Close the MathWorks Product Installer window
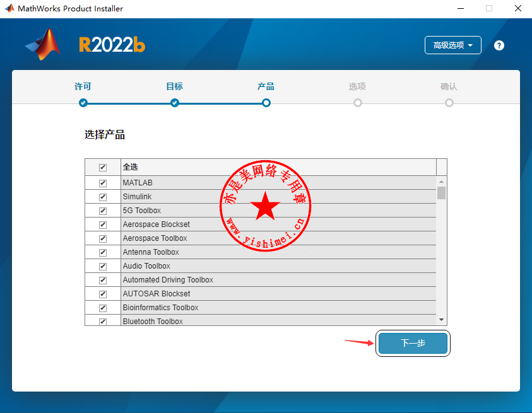532x413 pixels. pos(517,8)
